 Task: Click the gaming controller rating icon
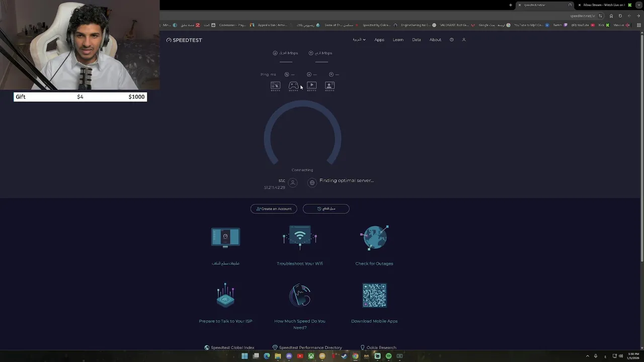(293, 86)
